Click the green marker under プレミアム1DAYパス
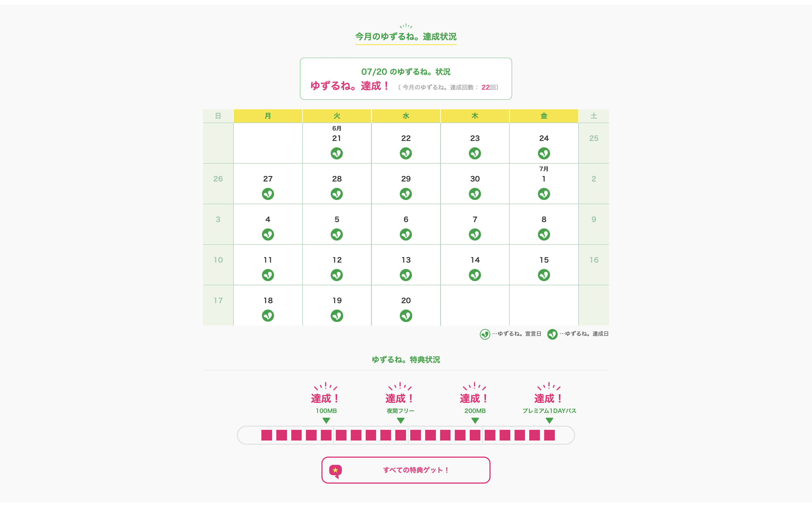 549,421
